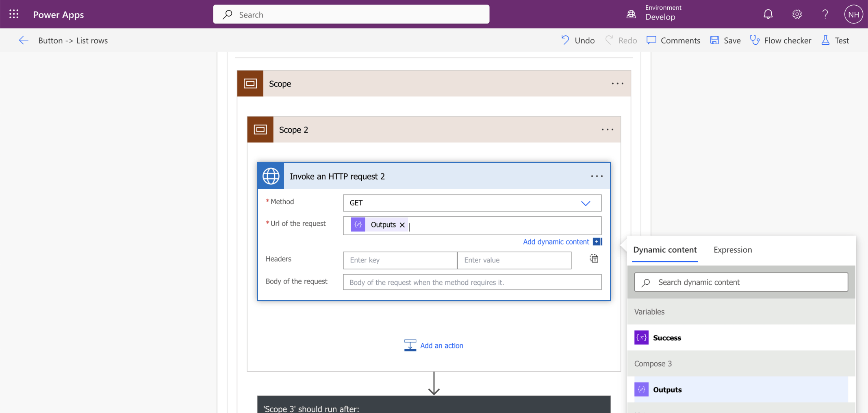The image size is (868, 413).
Task: Click the Headers Enter key field
Action: point(400,260)
